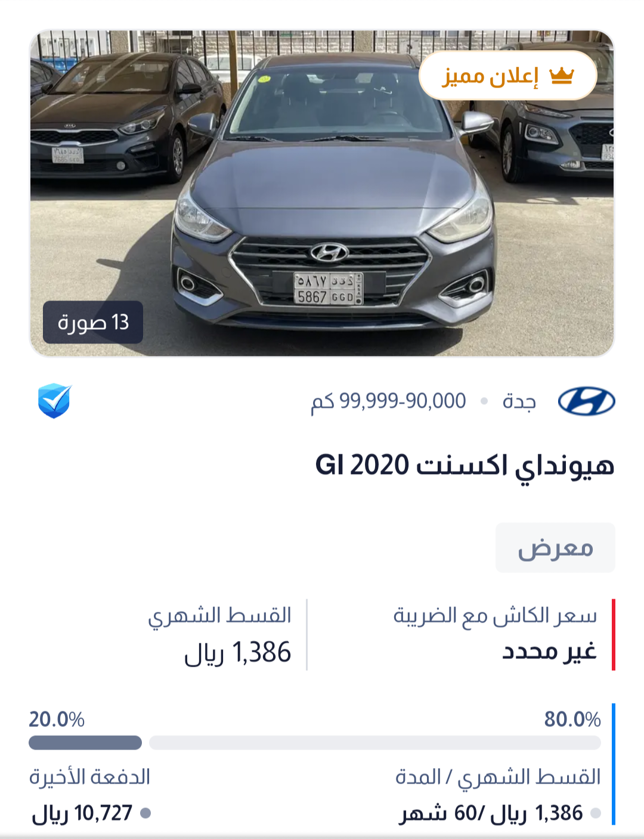Tap the 10,727 ريال final payment amount
The width and height of the screenshot is (644, 839).
[82, 813]
